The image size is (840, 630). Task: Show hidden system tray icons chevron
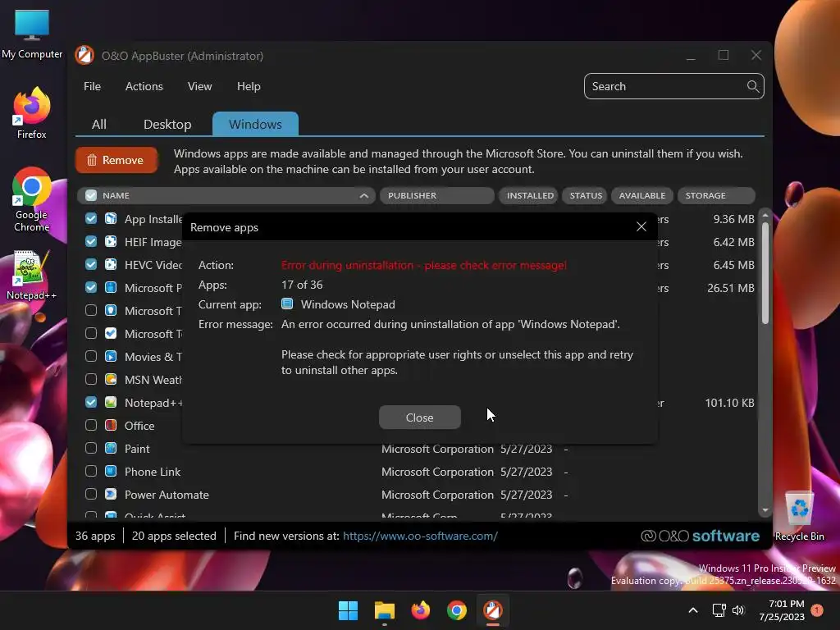692,610
